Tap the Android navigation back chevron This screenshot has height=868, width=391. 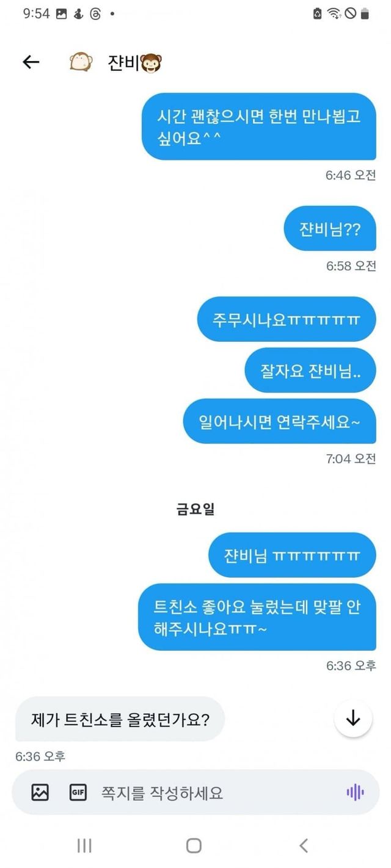tap(304, 845)
